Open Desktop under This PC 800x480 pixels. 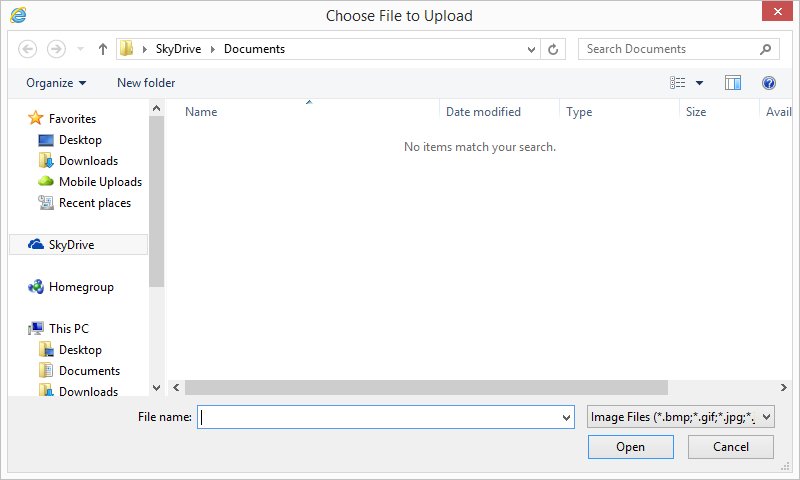[x=80, y=350]
